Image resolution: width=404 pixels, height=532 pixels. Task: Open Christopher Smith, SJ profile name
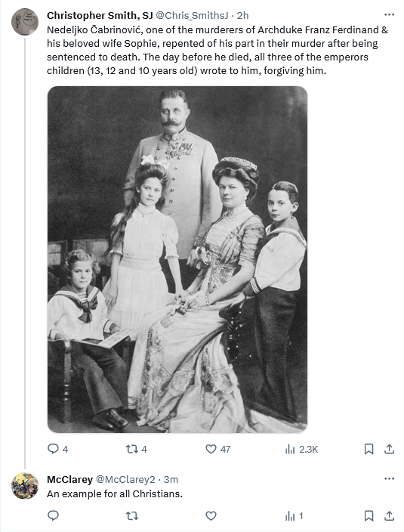100,16
